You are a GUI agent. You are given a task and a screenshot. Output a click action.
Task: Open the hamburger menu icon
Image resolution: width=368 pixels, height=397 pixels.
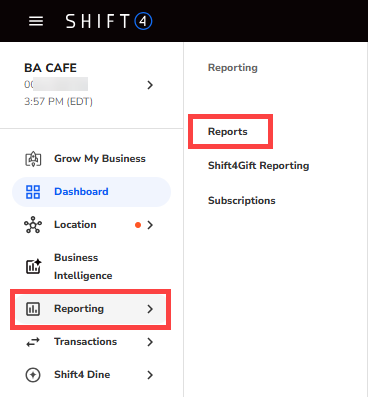[36, 21]
